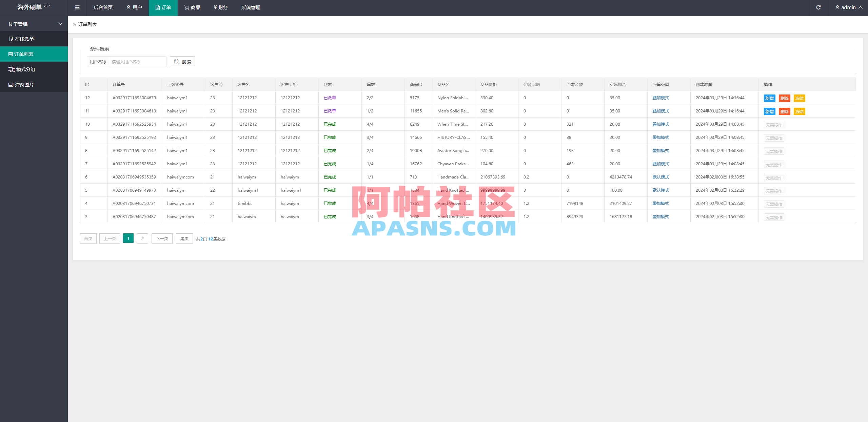Click the 订单列表 sidebar icon
Viewport: 868px width, 422px height.
click(x=11, y=54)
